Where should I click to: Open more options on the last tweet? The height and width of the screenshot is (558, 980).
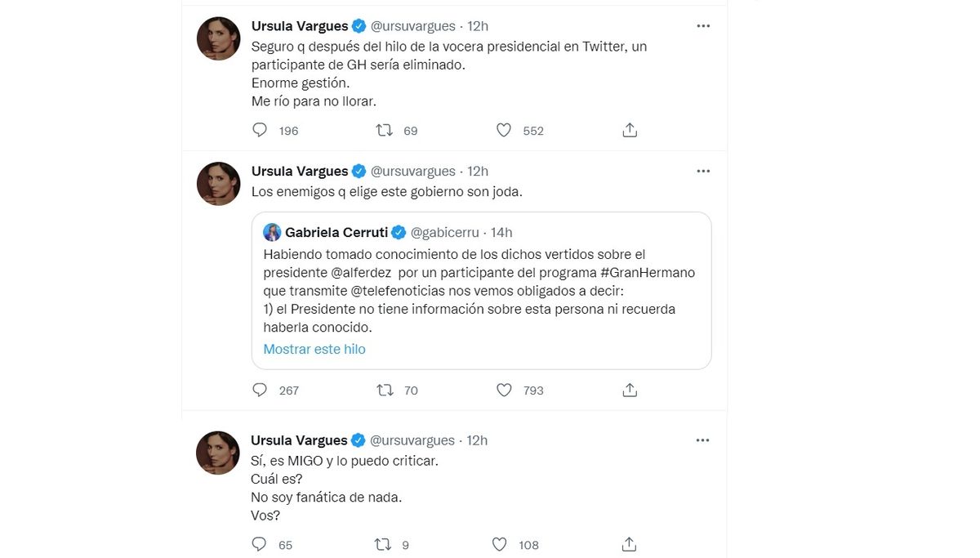703,440
